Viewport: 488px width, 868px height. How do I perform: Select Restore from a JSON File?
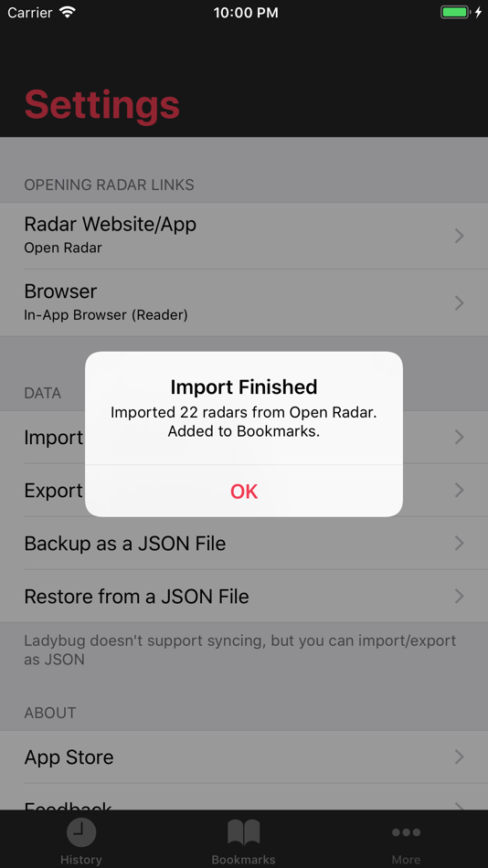[x=244, y=597]
